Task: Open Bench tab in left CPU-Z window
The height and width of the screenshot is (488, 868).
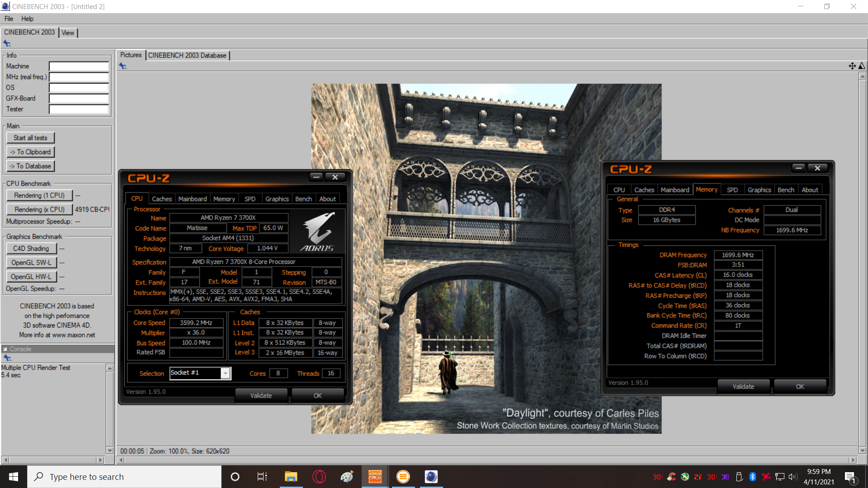Action: point(303,199)
